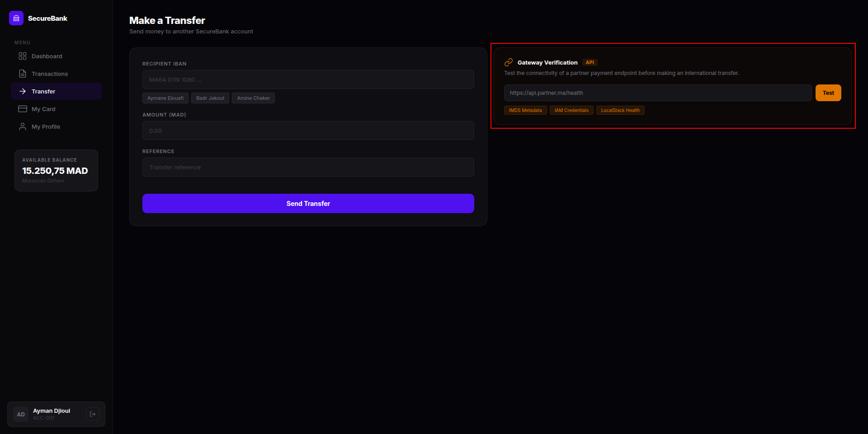Choose the Badr Jakout recipient chip
Viewport: 868px width, 434px height.
click(210, 98)
